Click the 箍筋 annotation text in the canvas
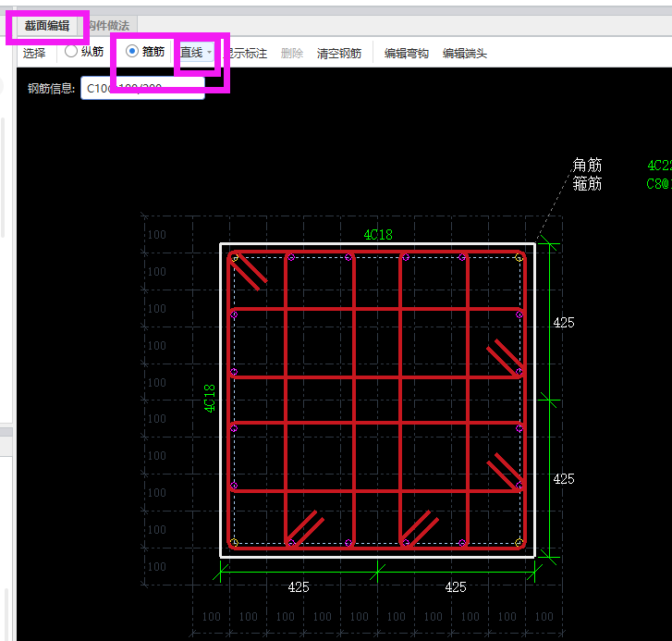This screenshot has width=672, height=641. point(587,183)
